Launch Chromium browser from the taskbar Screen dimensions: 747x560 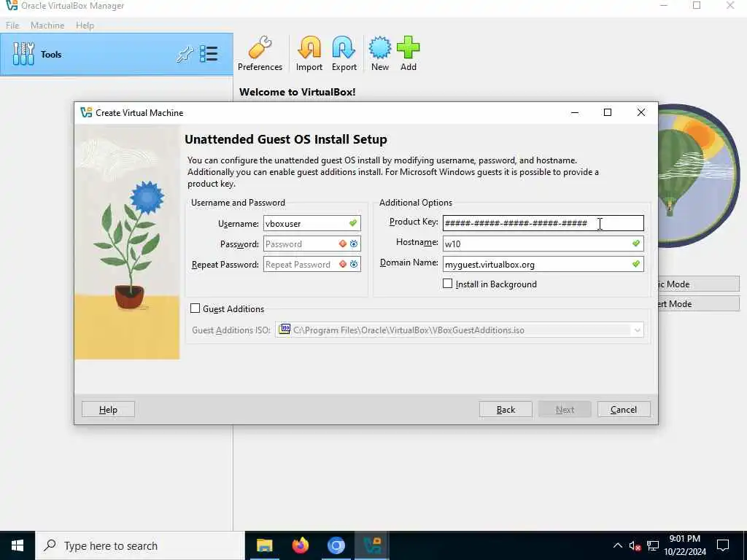[336, 545]
